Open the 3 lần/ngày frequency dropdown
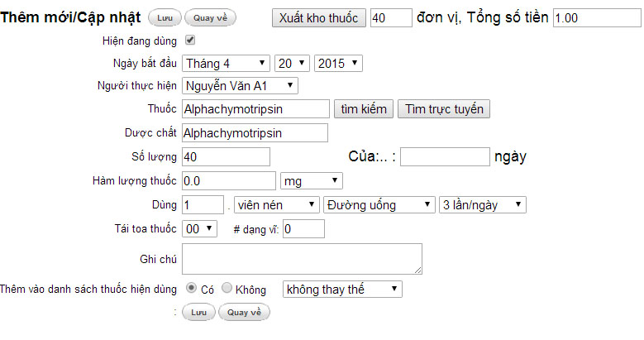The width and height of the screenshot is (644, 340). tap(482, 204)
